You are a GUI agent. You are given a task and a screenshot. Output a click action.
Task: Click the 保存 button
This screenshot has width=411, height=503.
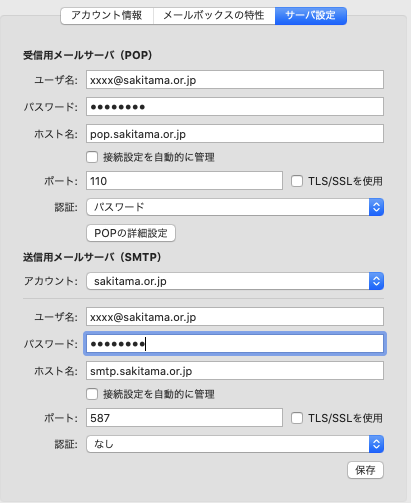(x=365, y=470)
